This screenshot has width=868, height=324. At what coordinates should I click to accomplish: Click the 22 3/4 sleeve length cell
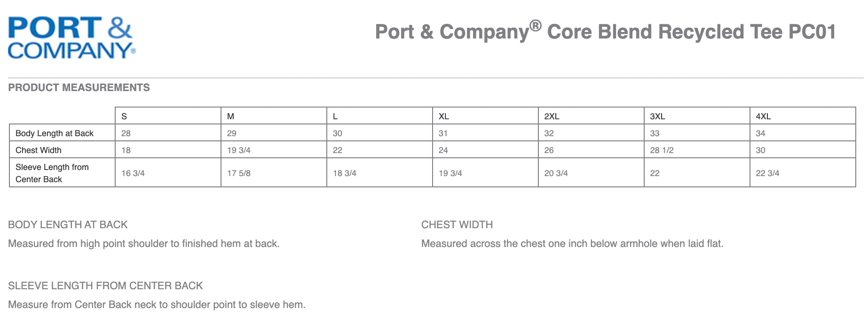[803, 173]
